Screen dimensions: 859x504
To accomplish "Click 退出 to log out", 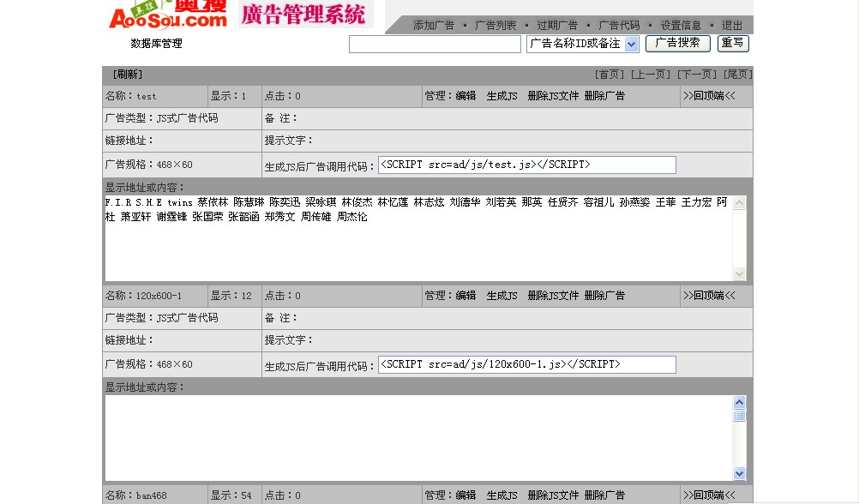I will click(x=732, y=25).
